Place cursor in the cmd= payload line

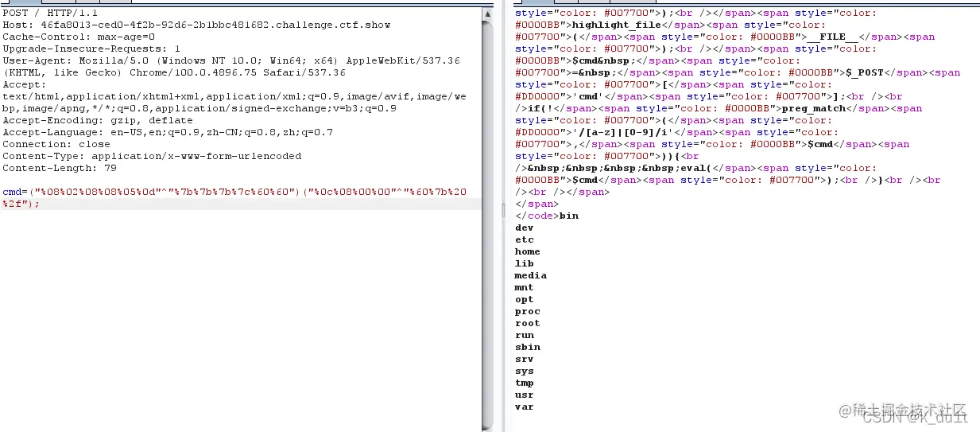point(233,198)
